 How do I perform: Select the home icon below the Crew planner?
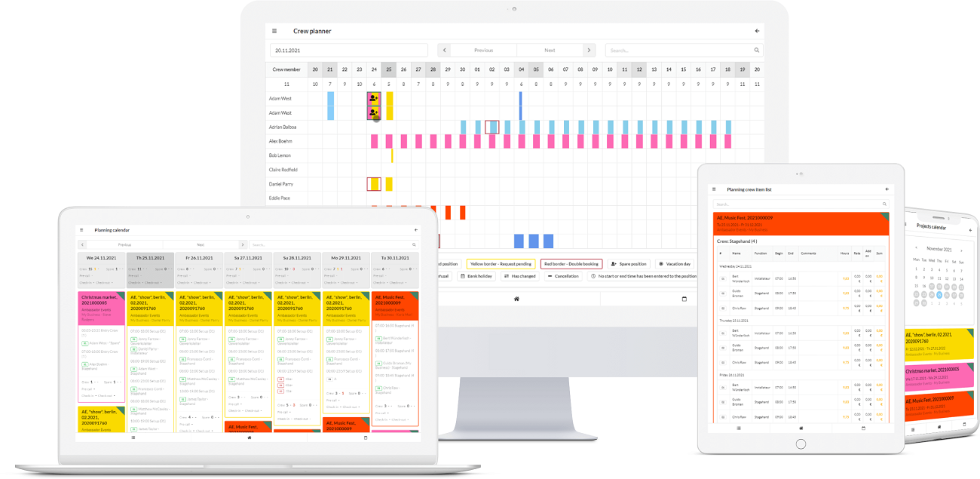click(x=515, y=299)
